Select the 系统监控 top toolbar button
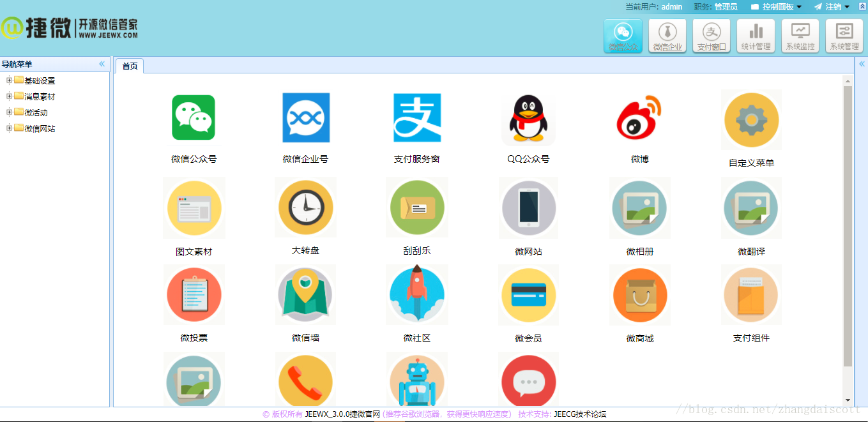Image resolution: width=868 pixels, height=422 pixels. click(x=800, y=36)
